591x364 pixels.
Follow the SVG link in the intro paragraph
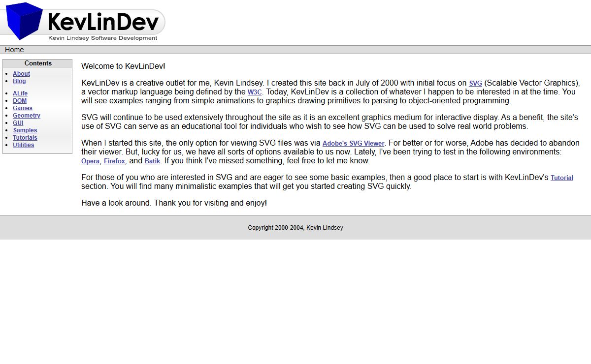(475, 84)
